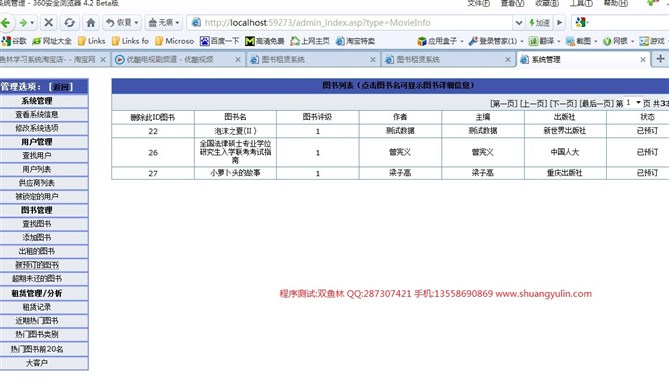Open the 网银 online banking tool
This screenshot has height=381, width=669.
point(618,41)
